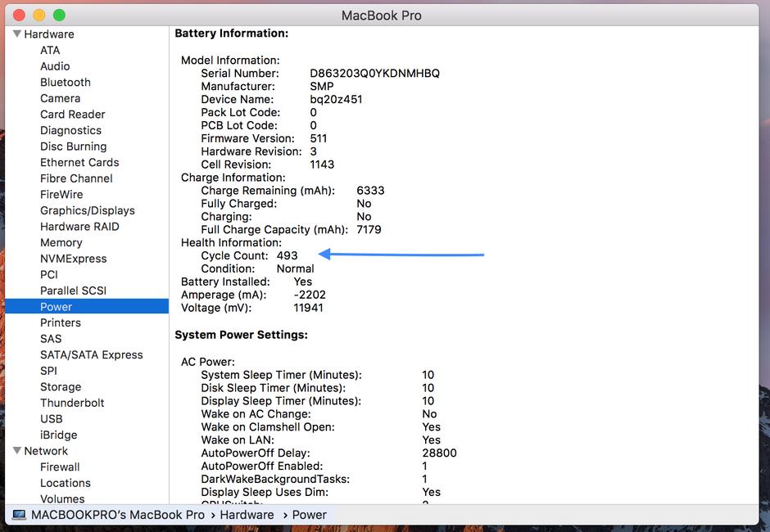Select SPI in the sidebar
Viewport: 770px width, 532px height.
click(48, 371)
